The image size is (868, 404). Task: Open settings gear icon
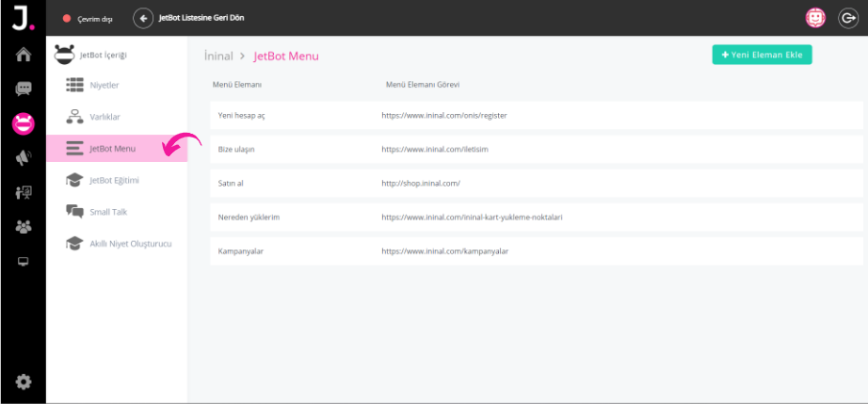click(x=24, y=381)
